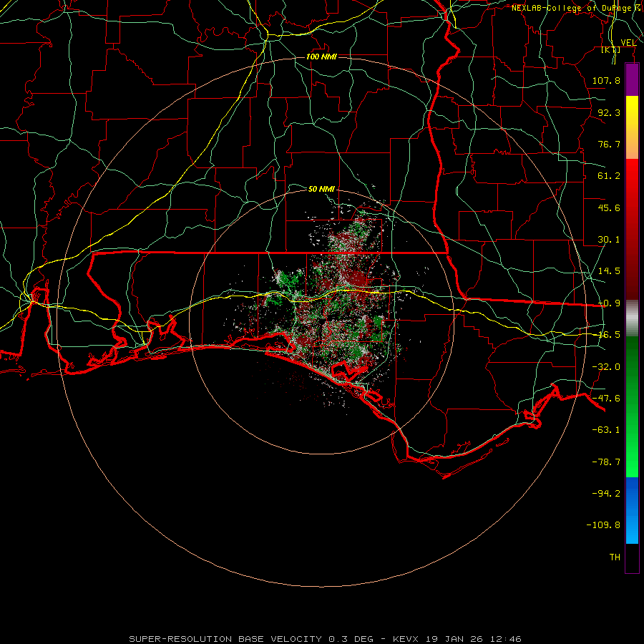Pick the yellow-orange band of the velocity scale
The height and width of the screenshot is (644, 644).
tap(632, 127)
